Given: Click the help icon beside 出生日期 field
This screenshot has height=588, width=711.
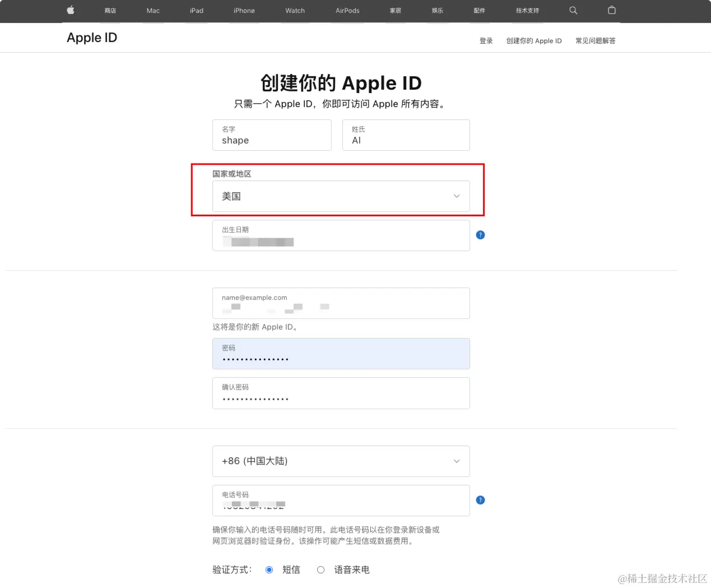Looking at the screenshot, I should [480, 235].
